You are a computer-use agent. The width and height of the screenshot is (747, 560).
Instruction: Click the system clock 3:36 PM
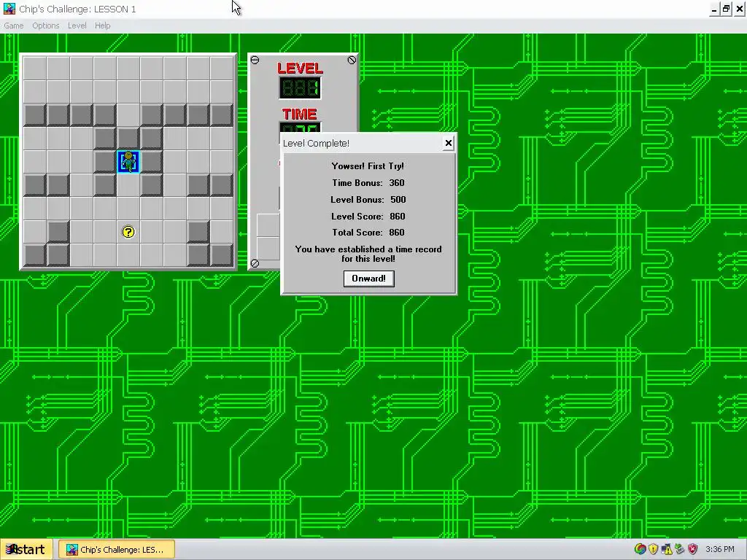tap(720, 549)
